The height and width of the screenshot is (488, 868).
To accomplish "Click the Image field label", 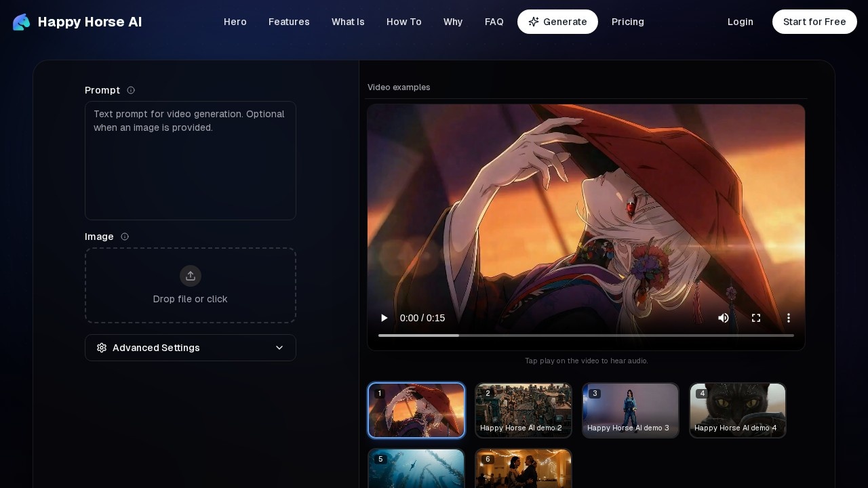I will click(99, 237).
